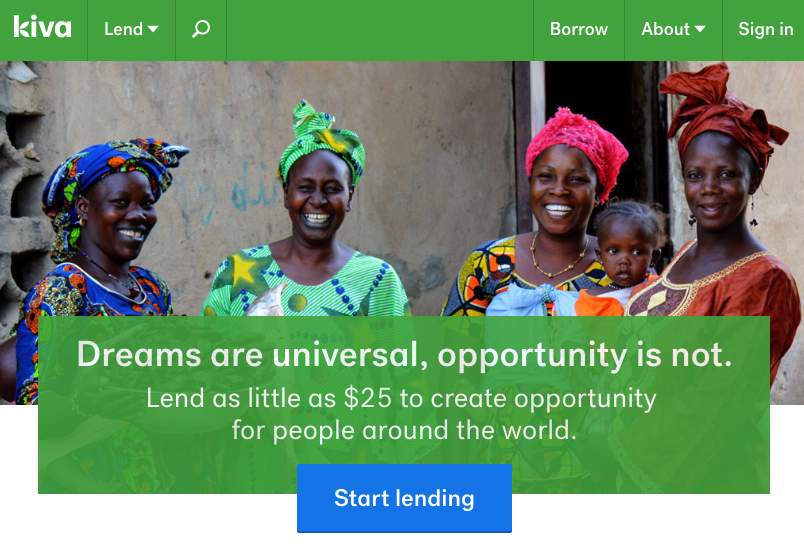Select the "Dreams are universal" headline text

point(405,354)
